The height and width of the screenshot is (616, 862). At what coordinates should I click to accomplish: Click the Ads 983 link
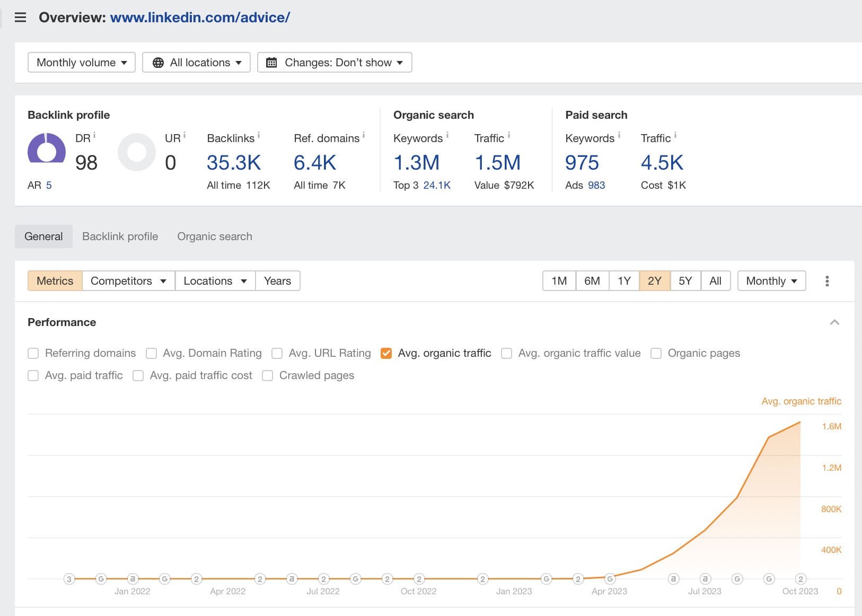point(596,185)
